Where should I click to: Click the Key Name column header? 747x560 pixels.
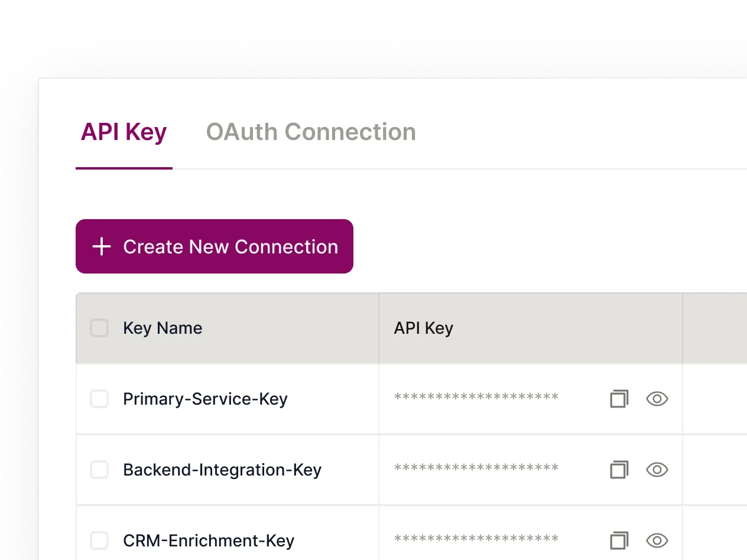click(163, 328)
